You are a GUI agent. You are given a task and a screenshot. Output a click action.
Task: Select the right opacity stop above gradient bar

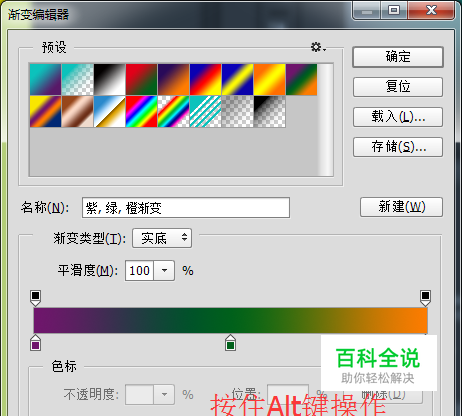tap(425, 298)
